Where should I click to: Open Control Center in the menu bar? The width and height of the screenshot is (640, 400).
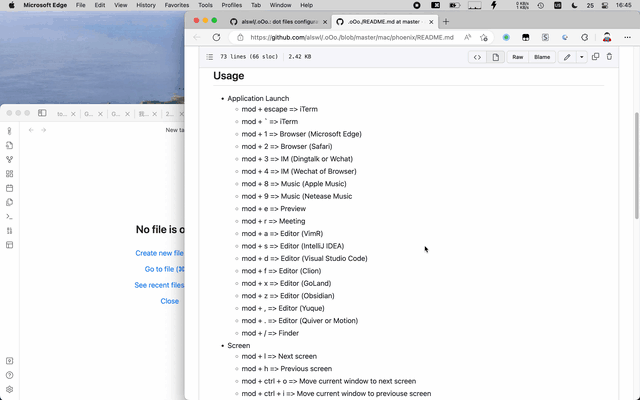point(605,5)
